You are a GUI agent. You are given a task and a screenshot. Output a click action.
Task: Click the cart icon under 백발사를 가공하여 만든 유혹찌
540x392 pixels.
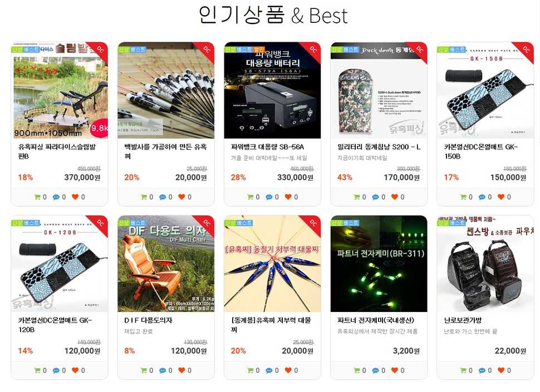pos(144,197)
